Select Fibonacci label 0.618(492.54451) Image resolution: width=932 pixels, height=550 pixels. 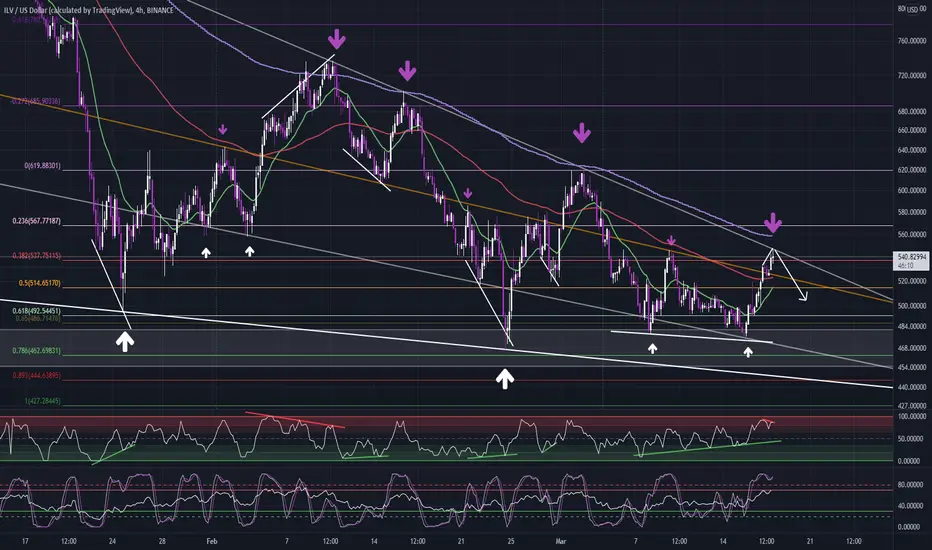click(x=37, y=311)
